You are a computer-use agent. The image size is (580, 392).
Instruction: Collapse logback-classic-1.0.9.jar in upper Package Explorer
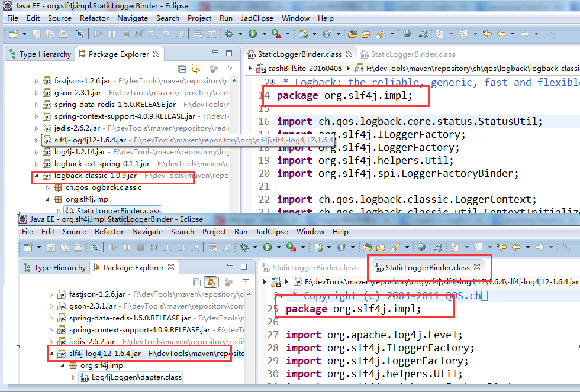(36, 176)
